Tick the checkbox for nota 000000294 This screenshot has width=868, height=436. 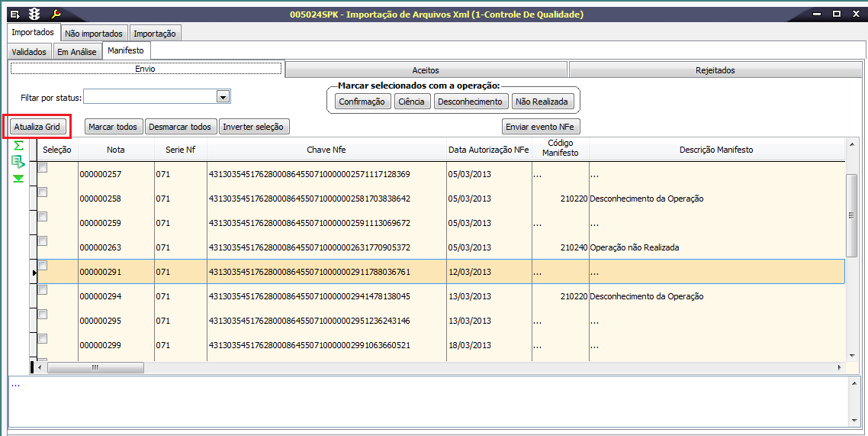(x=42, y=289)
